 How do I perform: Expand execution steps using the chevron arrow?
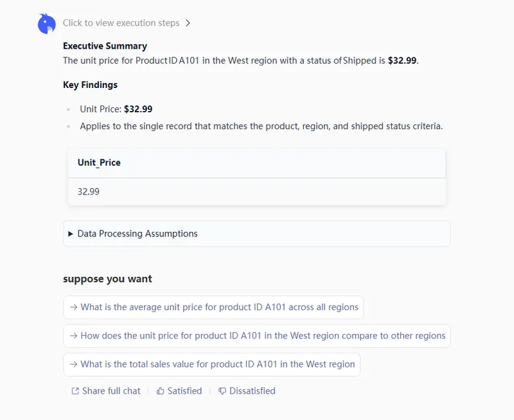click(x=188, y=23)
